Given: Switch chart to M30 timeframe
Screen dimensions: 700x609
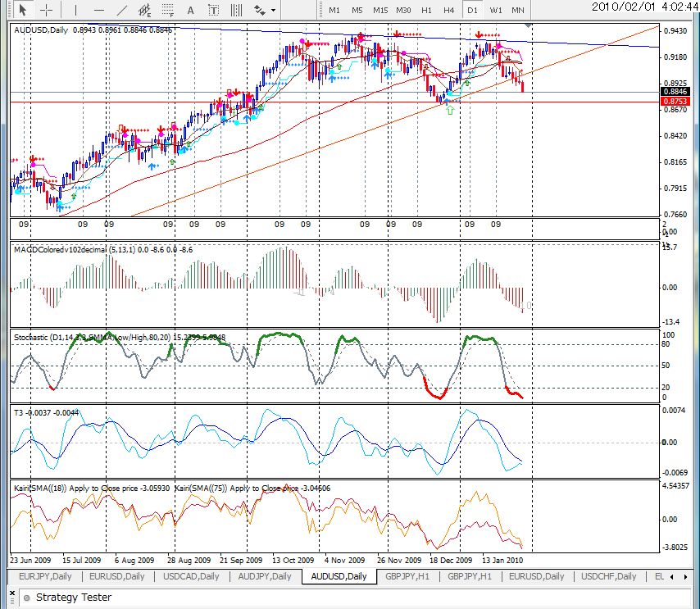Looking at the screenshot, I should [403, 10].
